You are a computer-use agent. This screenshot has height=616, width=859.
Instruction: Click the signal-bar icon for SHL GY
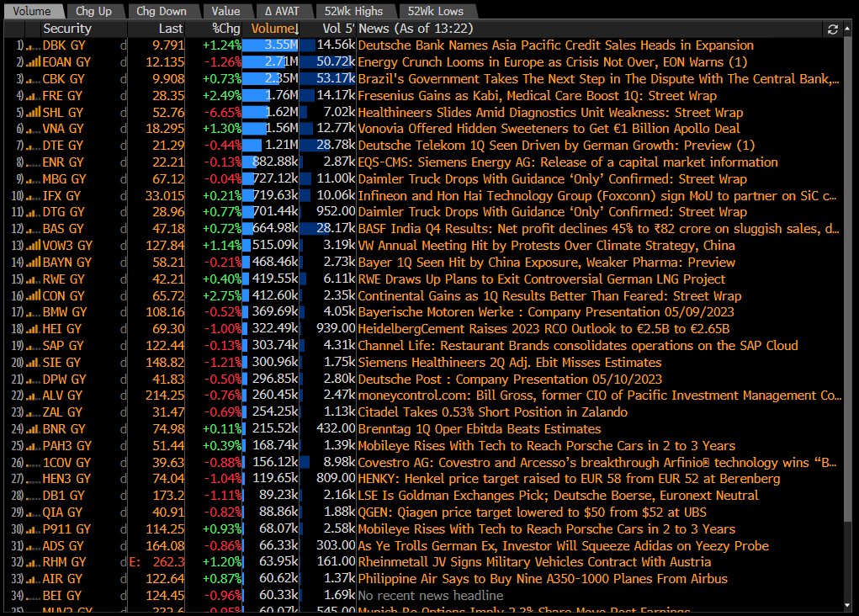(34, 113)
